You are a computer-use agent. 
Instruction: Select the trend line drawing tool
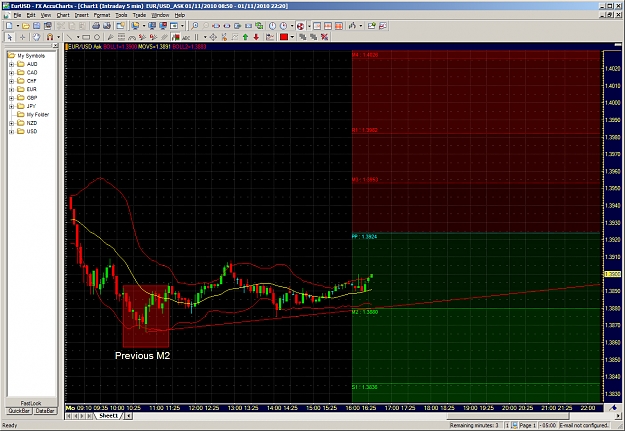69,37
